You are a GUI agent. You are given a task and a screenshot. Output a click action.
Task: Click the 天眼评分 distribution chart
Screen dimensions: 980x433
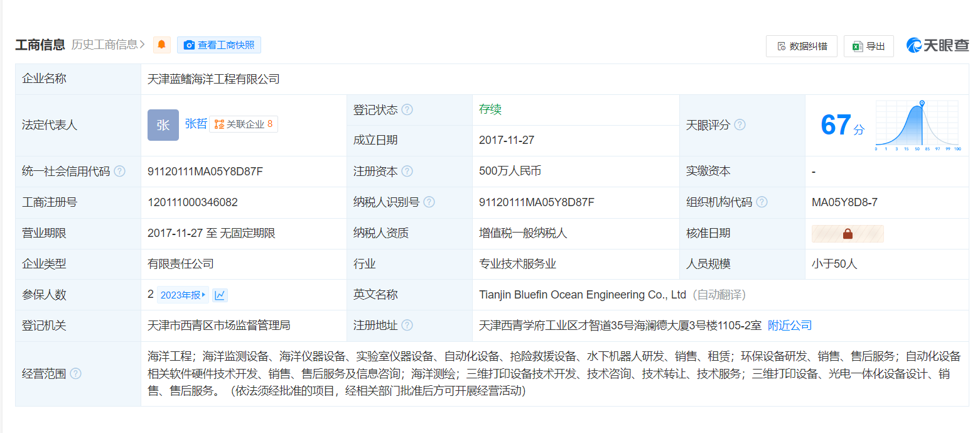[917, 125]
